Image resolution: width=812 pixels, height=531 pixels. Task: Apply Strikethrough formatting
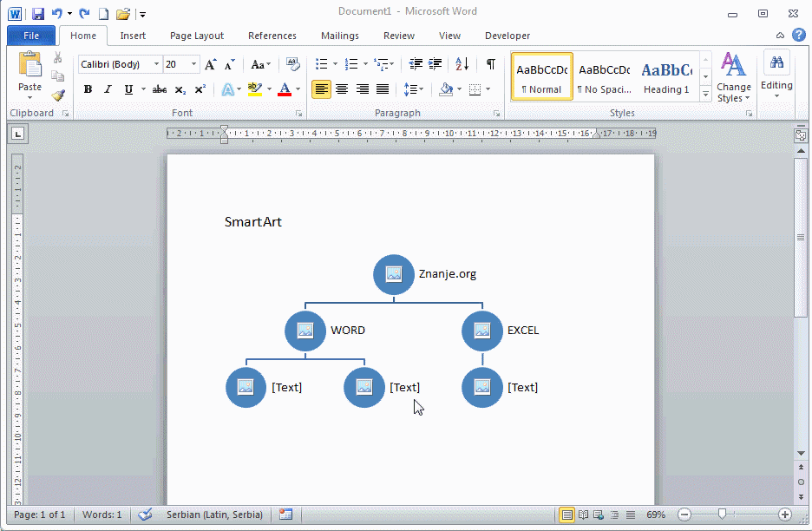tap(160, 89)
